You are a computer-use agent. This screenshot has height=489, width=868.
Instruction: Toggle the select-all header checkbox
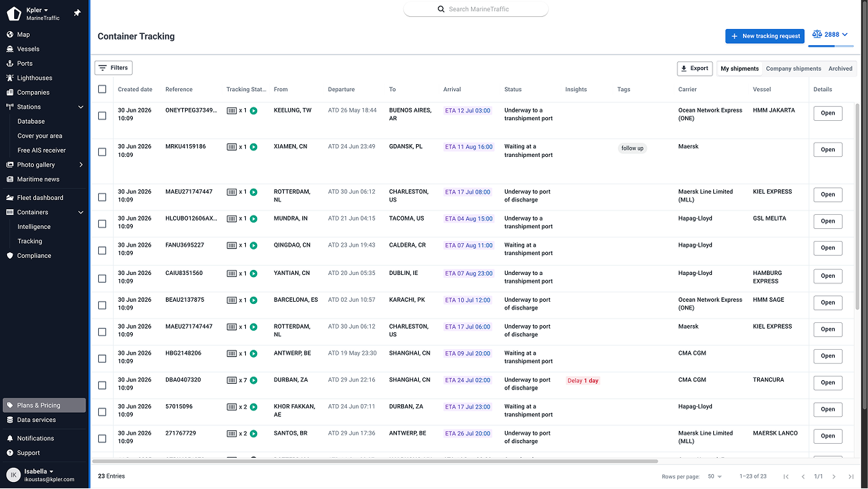coord(102,89)
